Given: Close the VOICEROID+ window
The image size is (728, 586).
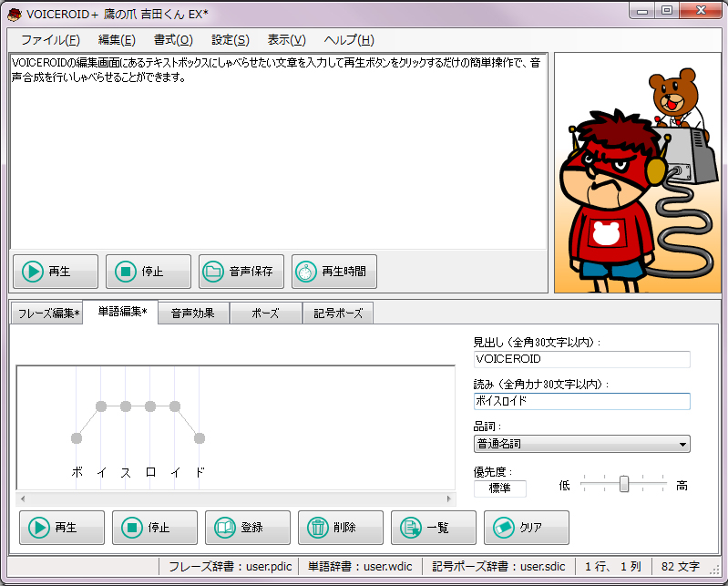Looking at the screenshot, I should pos(701,11).
